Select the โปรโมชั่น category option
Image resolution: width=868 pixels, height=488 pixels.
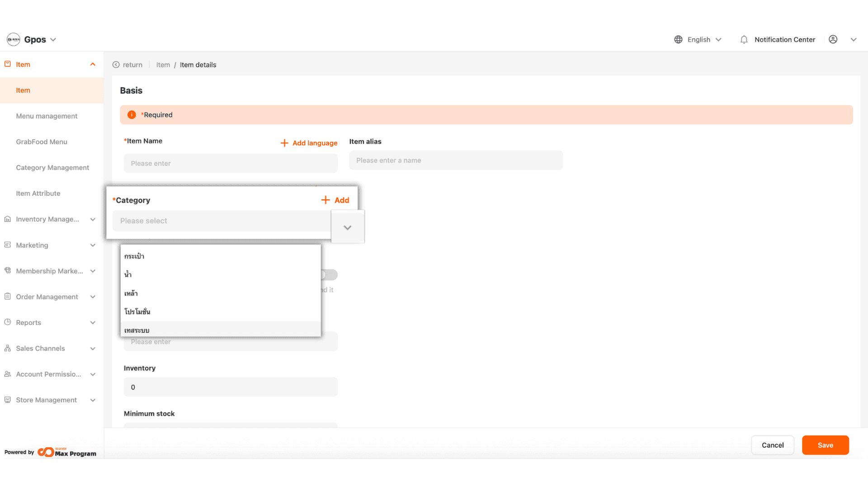click(x=137, y=312)
